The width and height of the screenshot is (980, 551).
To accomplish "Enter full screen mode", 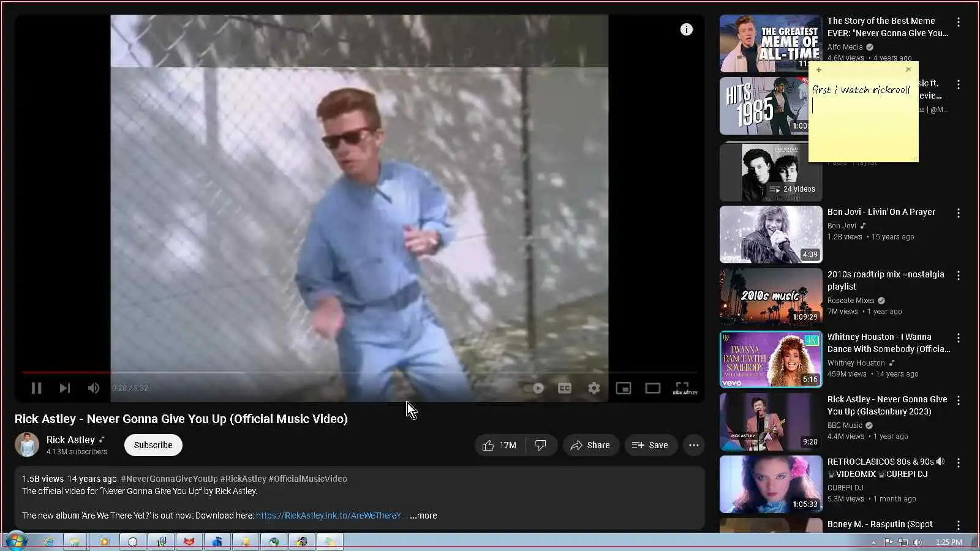I will 682,387.
